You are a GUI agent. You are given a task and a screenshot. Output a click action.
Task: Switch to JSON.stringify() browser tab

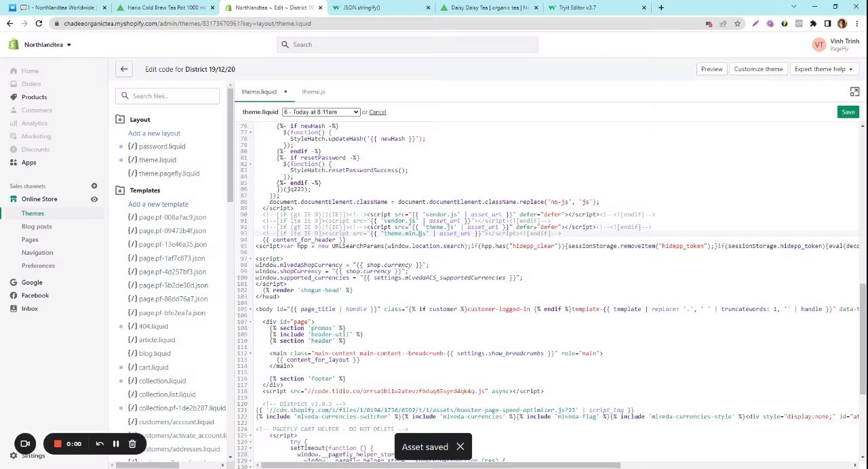pyautogui.click(x=382, y=7)
